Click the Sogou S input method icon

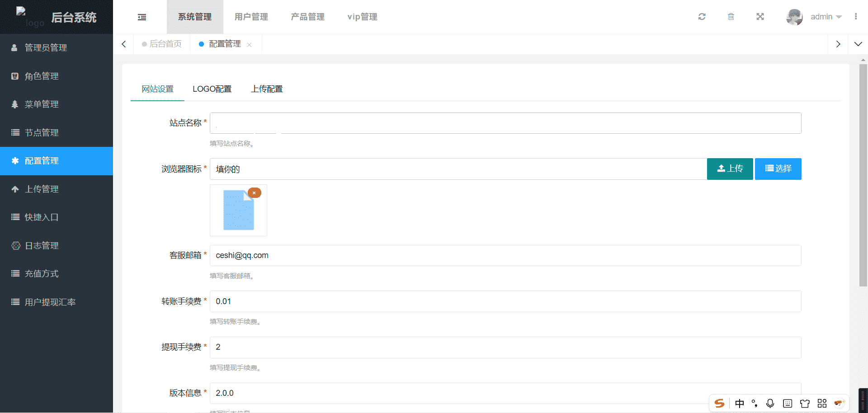[719, 403]
